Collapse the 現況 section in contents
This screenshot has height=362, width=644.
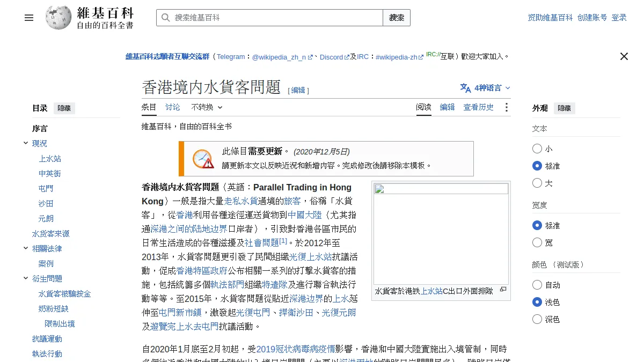tap(26, 143)
